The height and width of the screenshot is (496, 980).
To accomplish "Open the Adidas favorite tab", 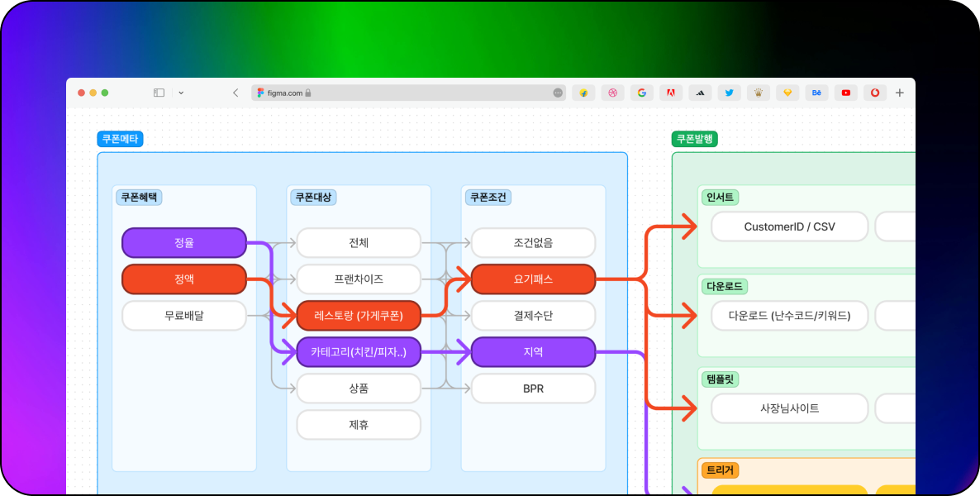I will pyautogui.click(x=700, y=93).
